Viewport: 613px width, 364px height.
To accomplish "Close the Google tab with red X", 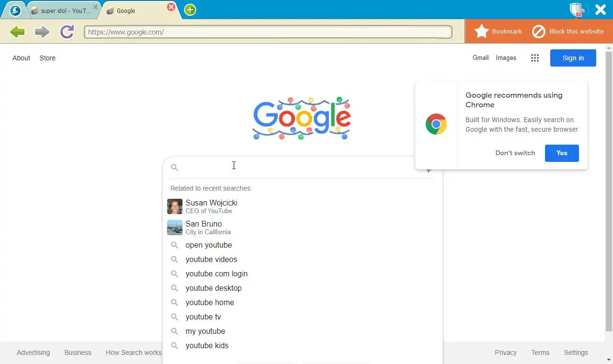I will click(x=171, y=7).
